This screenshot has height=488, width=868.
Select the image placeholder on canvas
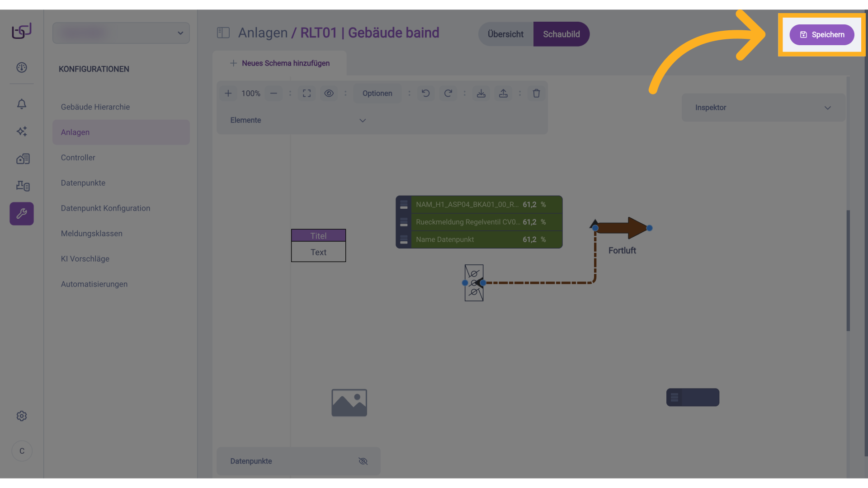coord(349,403)
